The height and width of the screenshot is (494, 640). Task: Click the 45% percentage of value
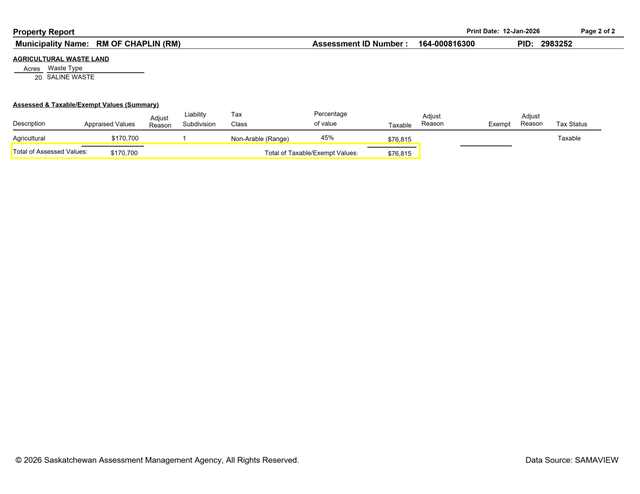click(327, 138)
